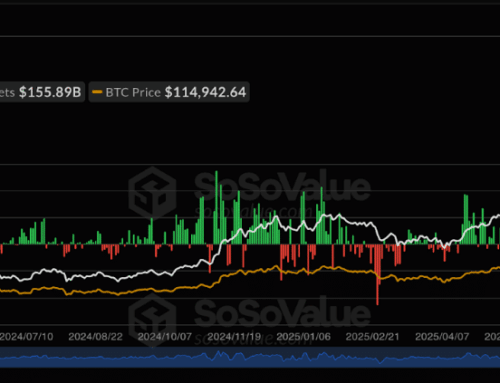Click the tallest green inflow bar
The width and height of the screenshot is (500, 383).
click(x=216, y=208)
